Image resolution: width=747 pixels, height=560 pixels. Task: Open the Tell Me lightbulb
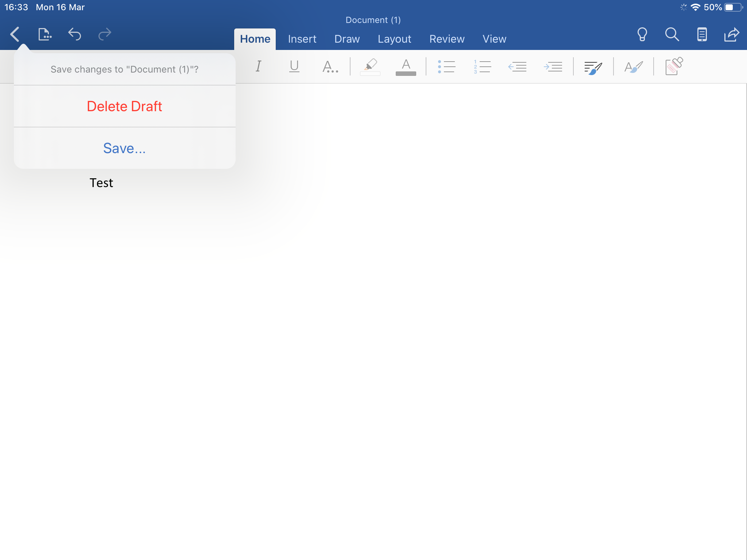click(x=642, y=35)
